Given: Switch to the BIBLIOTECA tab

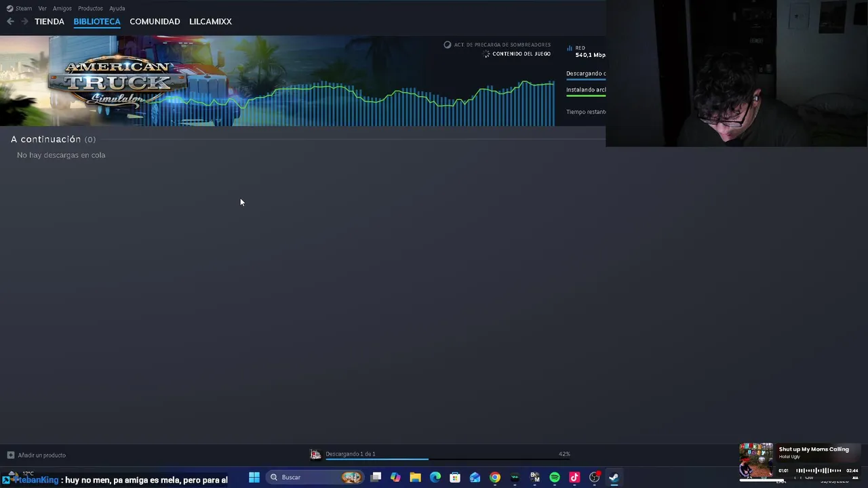Looking at the screenshot, I should point(97,22).
